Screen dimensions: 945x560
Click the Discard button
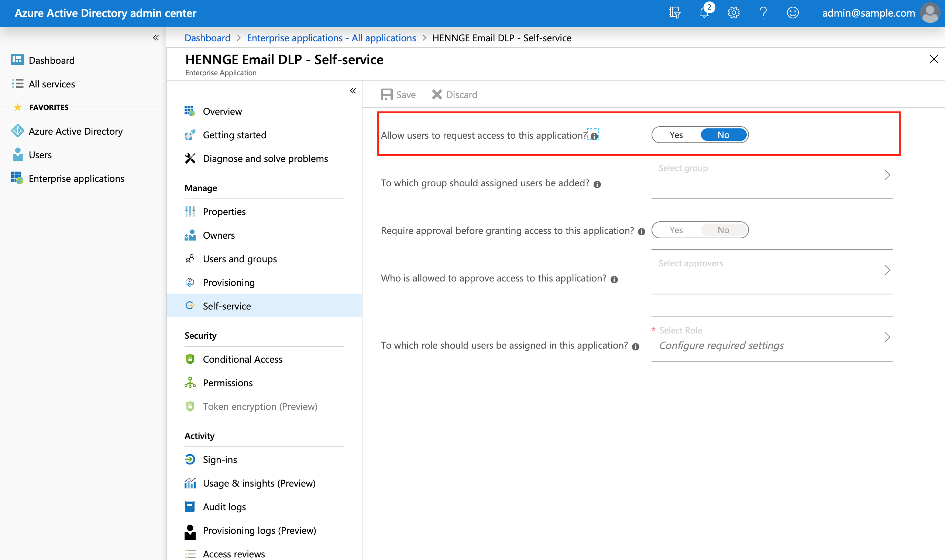point(454,94)
